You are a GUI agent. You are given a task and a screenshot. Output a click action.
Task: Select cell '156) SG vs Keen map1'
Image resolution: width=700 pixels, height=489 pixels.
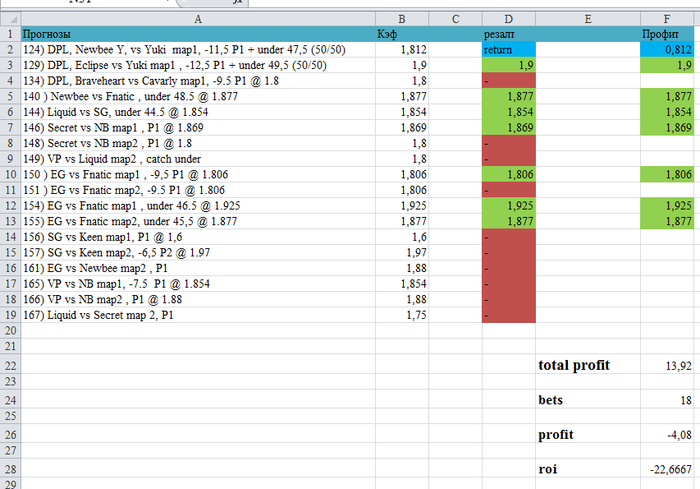coord(198,237)
